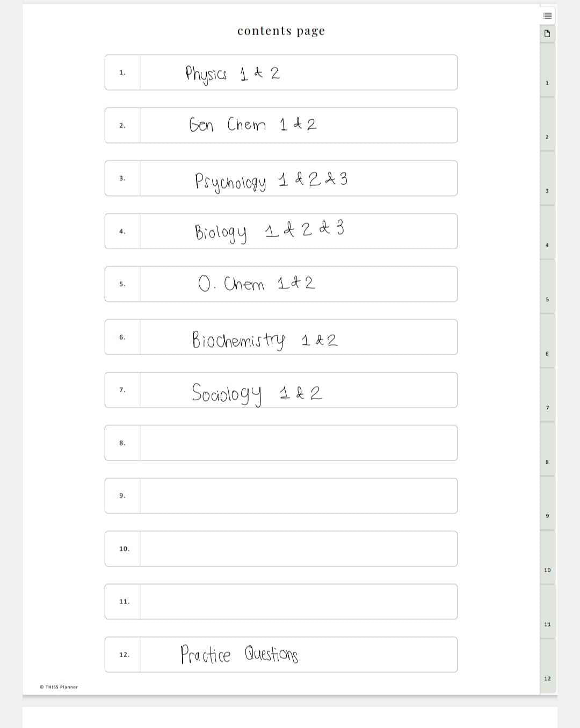Click the number 6 index label box
Viewport: 580px width, 728px height.
pos(122,337)
